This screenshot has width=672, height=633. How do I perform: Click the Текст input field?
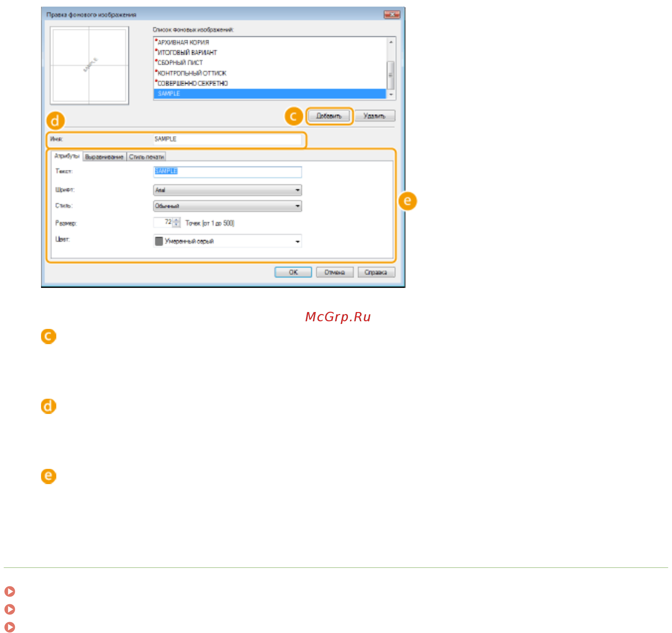pos(227,172)
